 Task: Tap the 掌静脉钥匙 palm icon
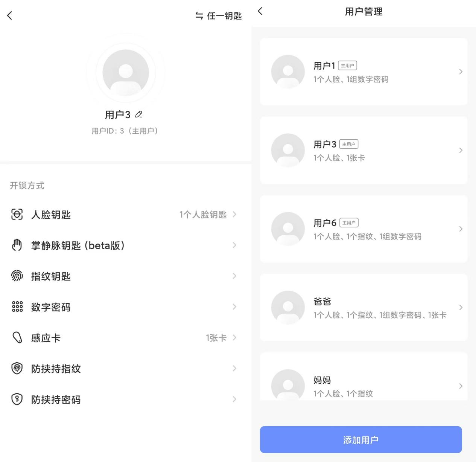[x=17, y=245]
